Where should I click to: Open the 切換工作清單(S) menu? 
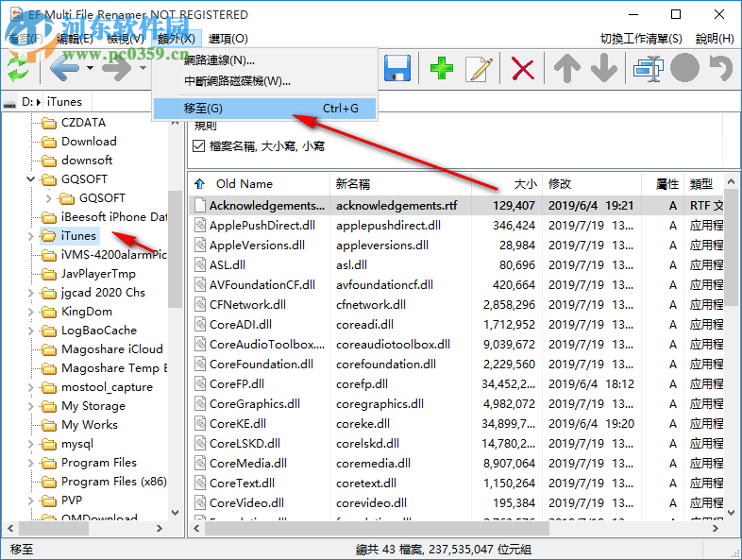click(641, 39)
